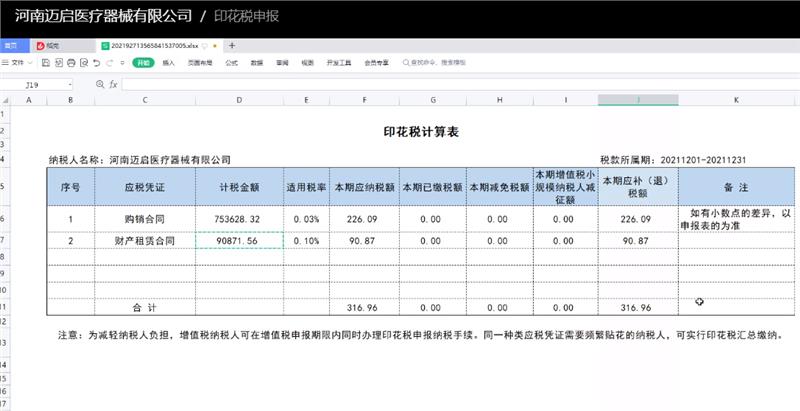The height and width of the screenshot is (411, 800).
Task: Expand the Name Box dropdown arrow
Action: coord(69,85)
